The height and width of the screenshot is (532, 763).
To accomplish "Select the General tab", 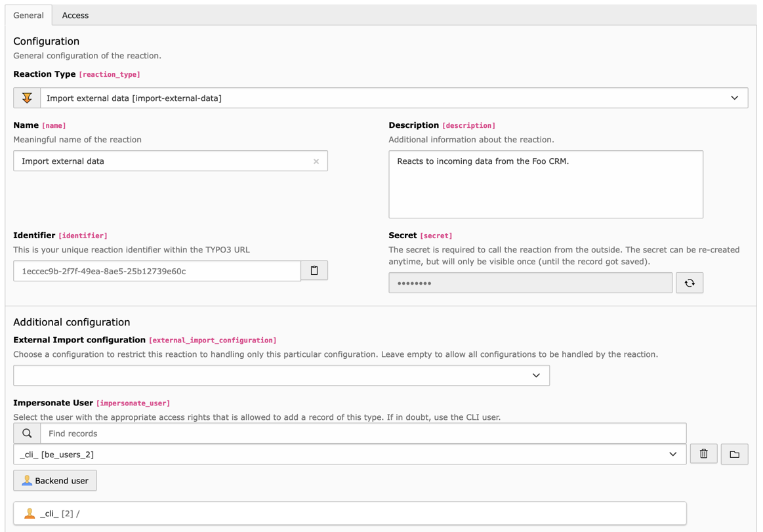I will [29, 15].
